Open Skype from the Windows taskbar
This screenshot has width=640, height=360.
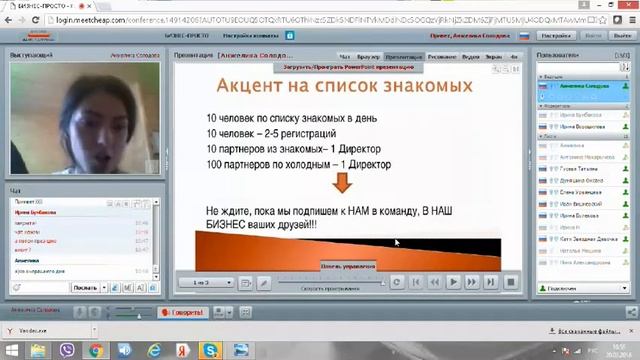click(210, 350)
